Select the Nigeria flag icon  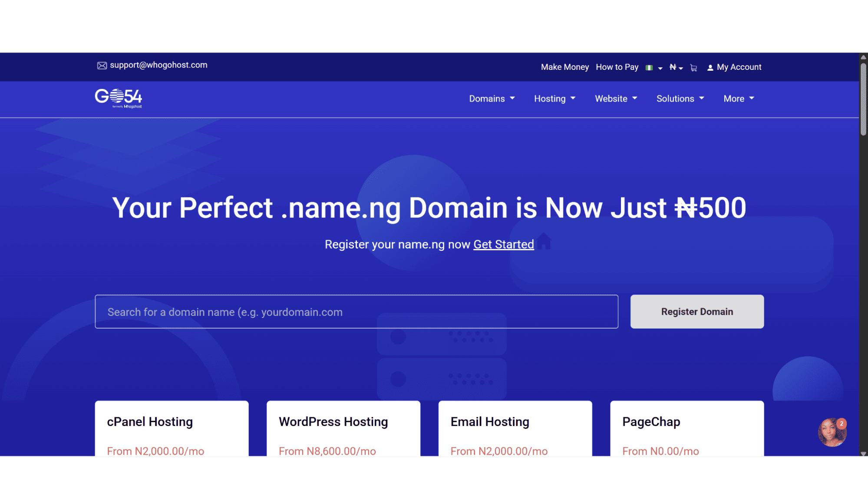pos(649,68)
